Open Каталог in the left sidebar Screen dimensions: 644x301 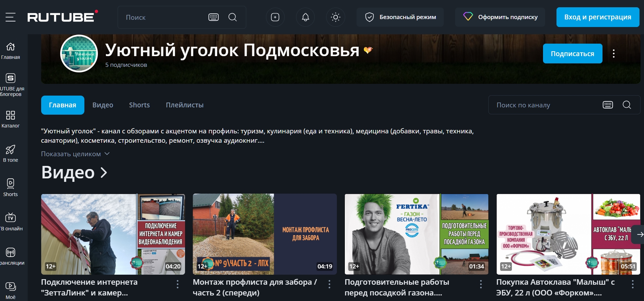coord(10,119)
